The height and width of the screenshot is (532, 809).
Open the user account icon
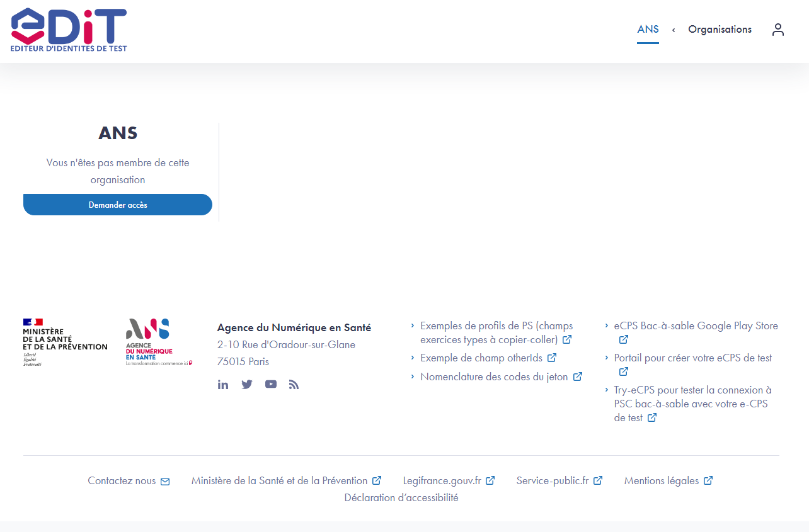click(x=778, y=30)
